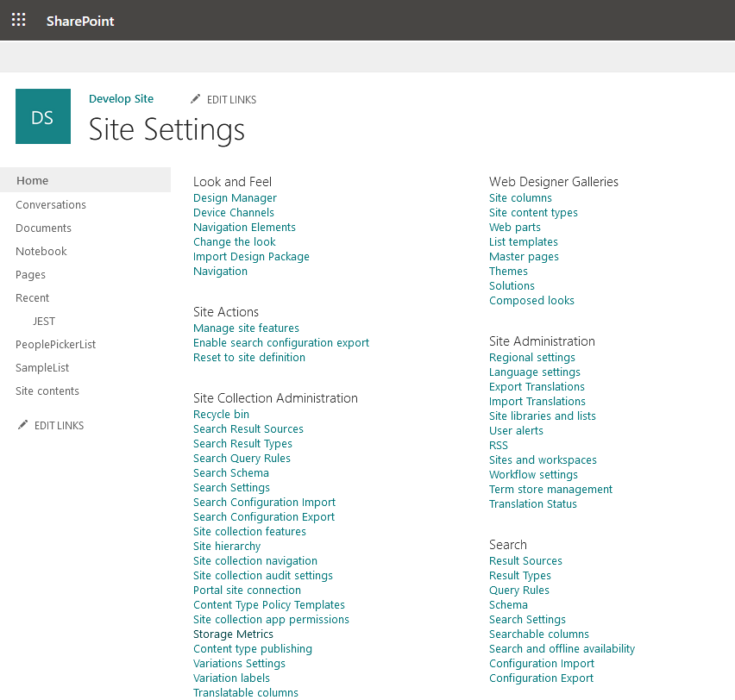Open Pages in the left navigation

(x=30, y=274)
